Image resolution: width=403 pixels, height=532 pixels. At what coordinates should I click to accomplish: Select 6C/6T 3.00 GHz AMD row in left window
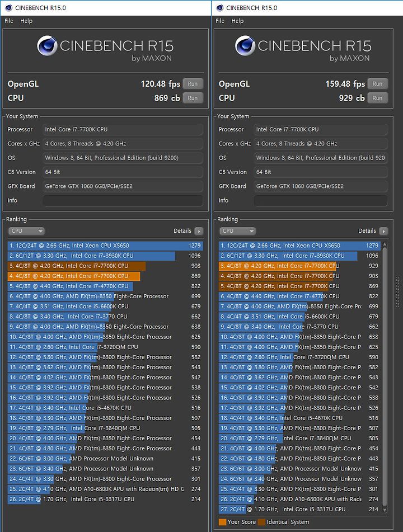(105, 459)
